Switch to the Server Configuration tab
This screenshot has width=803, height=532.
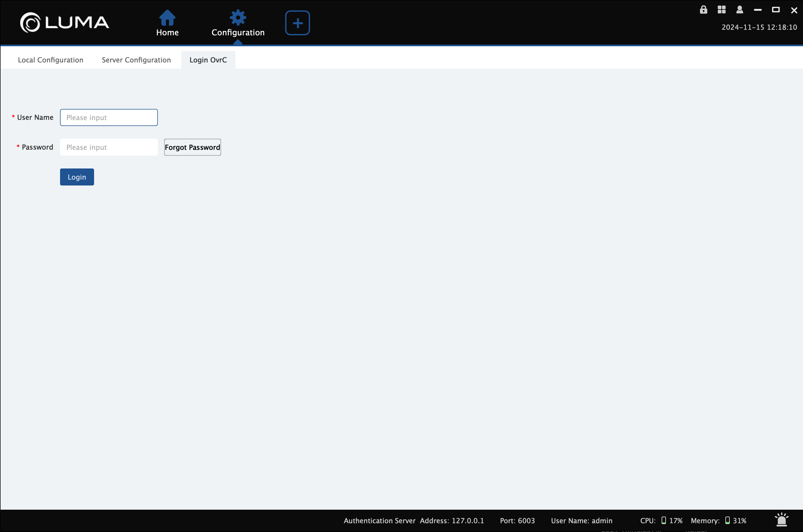[136, 60]
